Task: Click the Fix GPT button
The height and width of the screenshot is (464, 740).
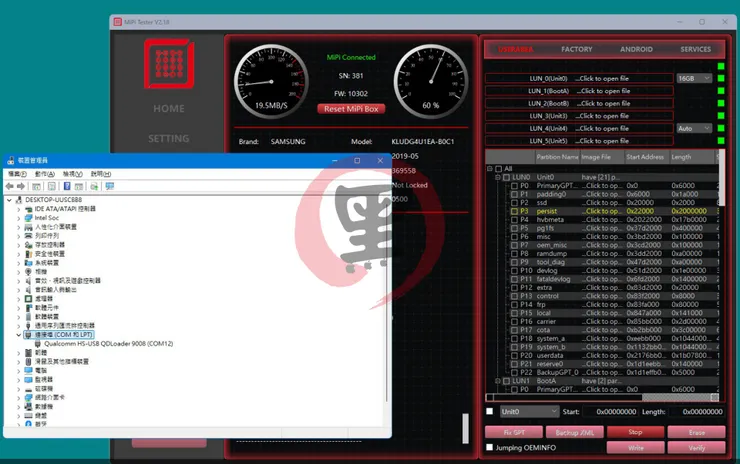Action: coord(514,432)
